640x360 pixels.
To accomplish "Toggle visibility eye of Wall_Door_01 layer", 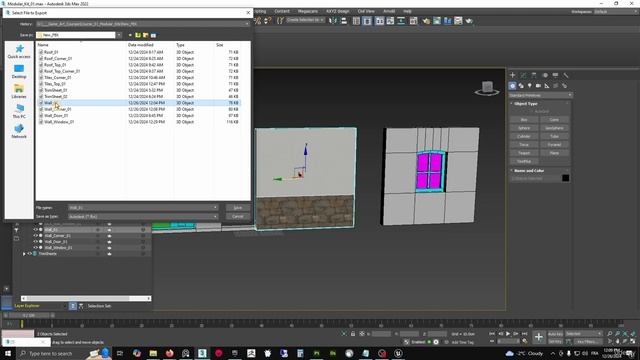I will (x=36, y=242).
